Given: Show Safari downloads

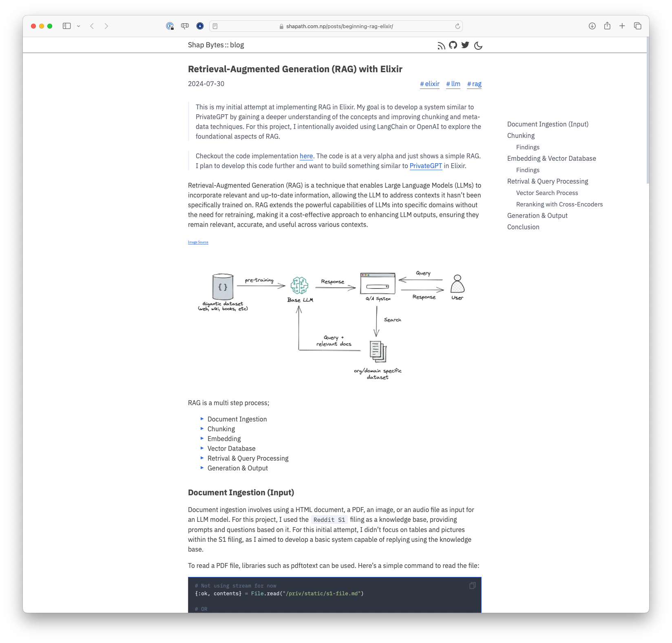Looking at the screenshot, I should (x=591, y=26).
